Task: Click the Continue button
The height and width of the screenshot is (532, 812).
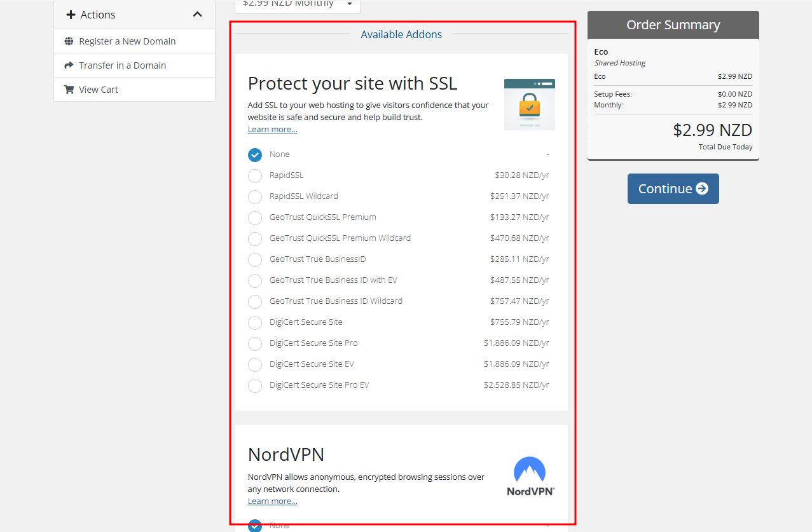Action: [673, 189]
